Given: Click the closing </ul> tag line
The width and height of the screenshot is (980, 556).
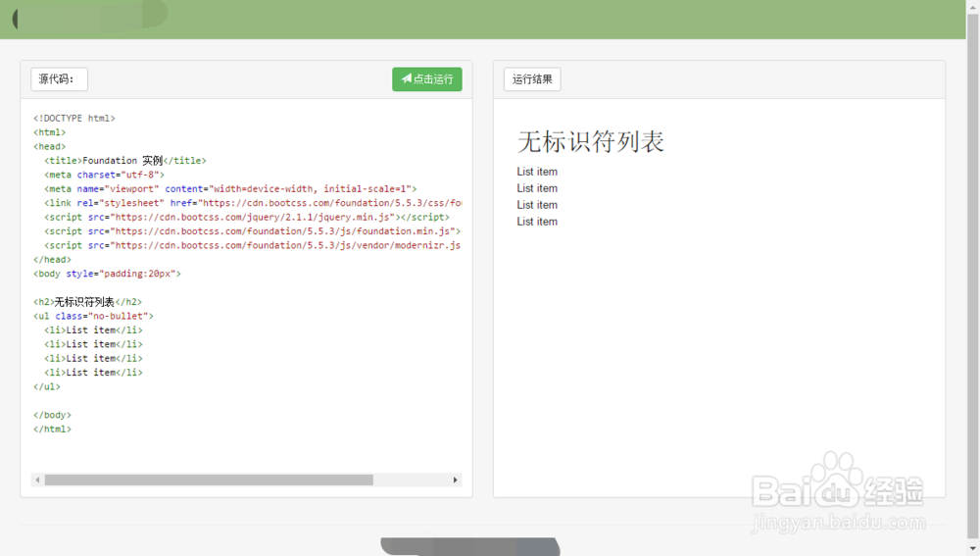Looking at the screenshot, I should tap(47, 387).
